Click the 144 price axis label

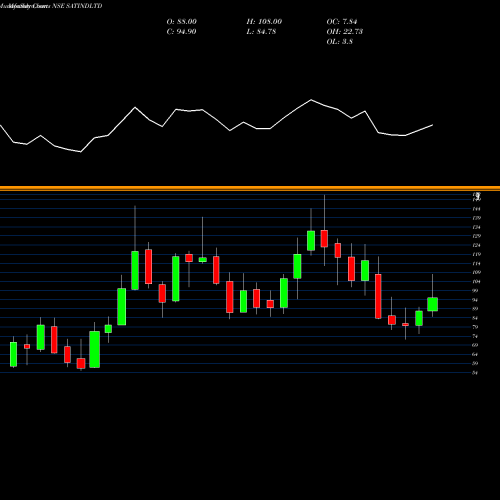tap(477, 209)
